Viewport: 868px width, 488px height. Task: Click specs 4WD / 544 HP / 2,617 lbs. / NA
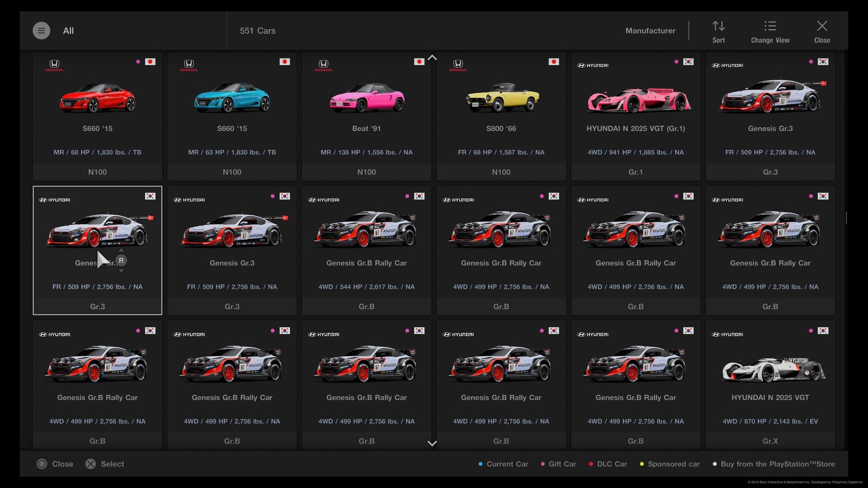367,287
